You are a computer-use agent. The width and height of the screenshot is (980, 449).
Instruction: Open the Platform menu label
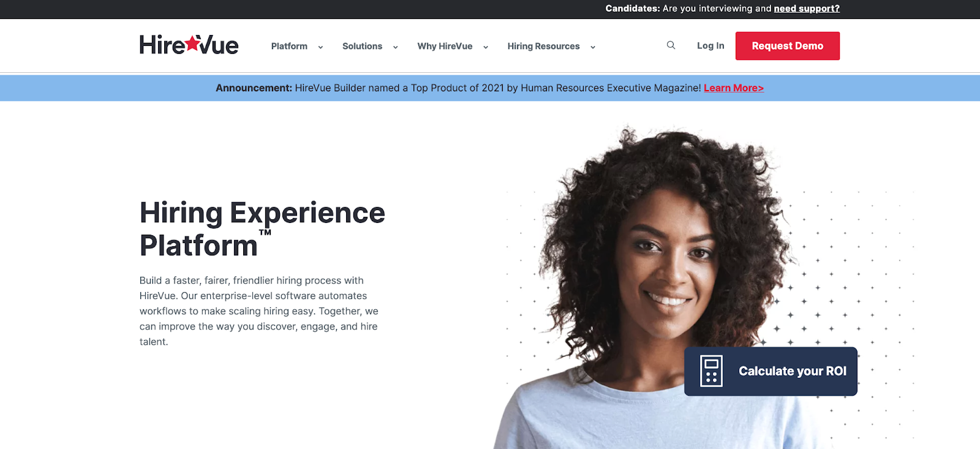tap(289, 46)
